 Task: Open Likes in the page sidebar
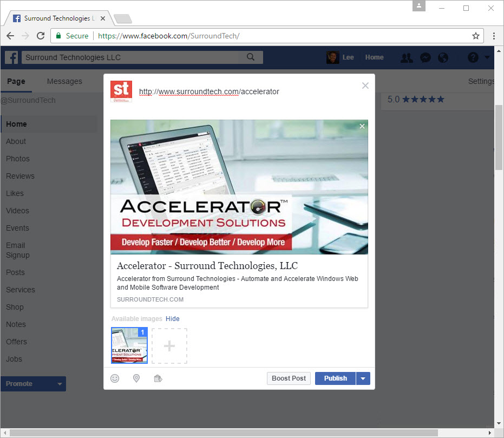(15, 193)
